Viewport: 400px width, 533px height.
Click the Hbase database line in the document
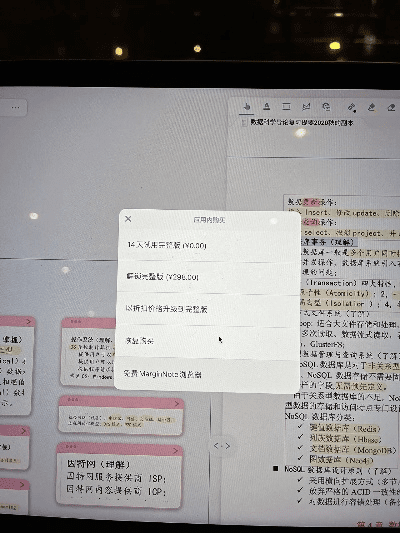pyautogui.click(x=345, y=439)
